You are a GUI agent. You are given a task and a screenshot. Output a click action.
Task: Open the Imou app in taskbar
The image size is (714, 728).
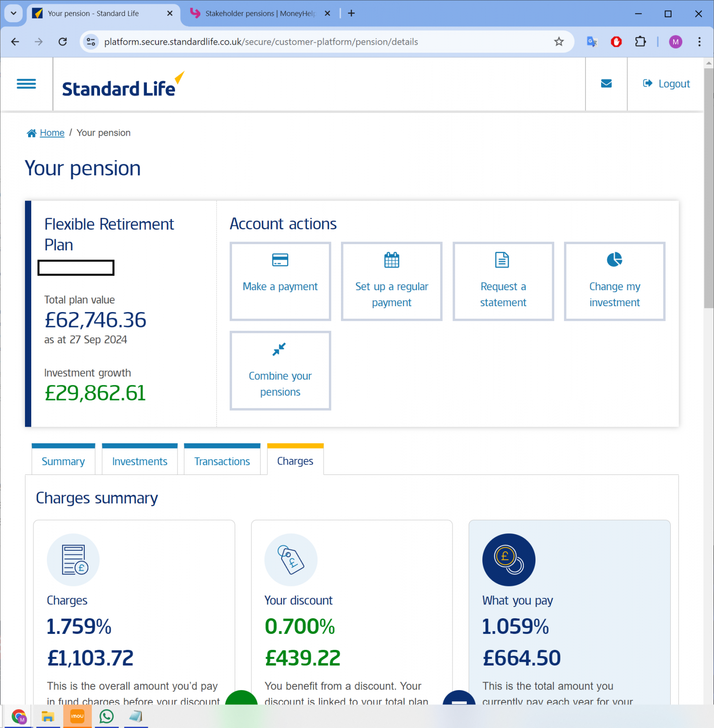[77, 716]
